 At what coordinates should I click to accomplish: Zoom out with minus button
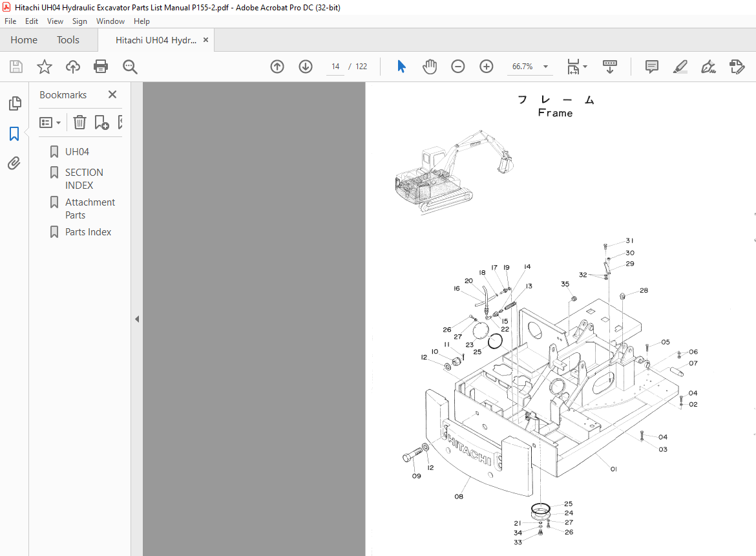pos(458,67)
